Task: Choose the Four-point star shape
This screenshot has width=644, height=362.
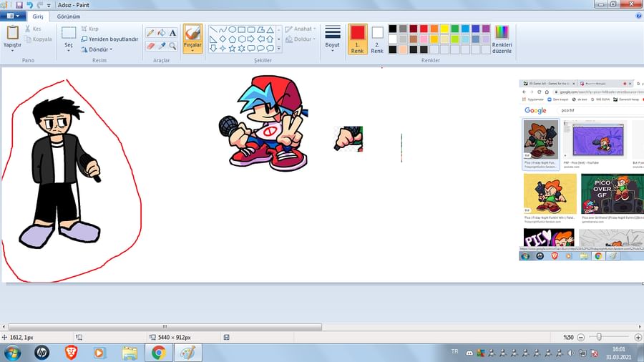Action: (x=223, y=49)
